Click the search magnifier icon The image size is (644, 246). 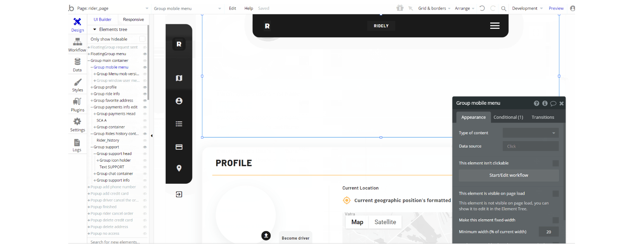(504, 8)
